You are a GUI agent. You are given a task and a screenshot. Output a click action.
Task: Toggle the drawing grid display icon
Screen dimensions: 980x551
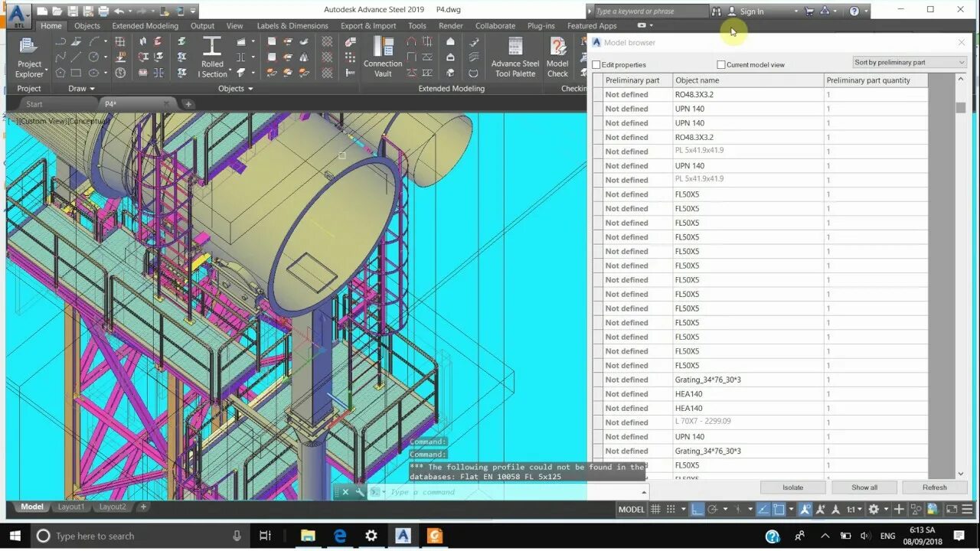tap(655, 509)
